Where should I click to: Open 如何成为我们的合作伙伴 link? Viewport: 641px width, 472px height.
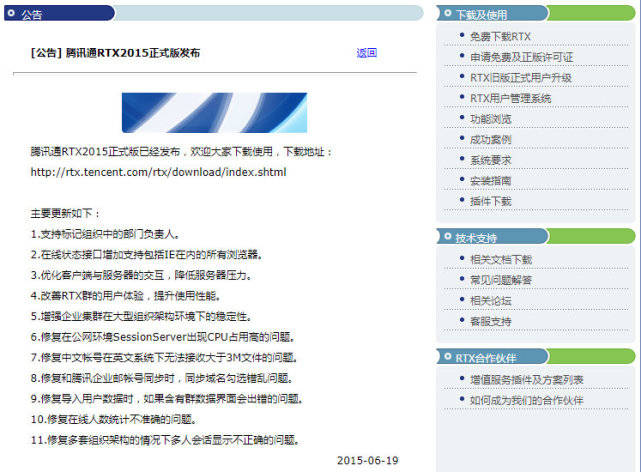coord(527,400)
